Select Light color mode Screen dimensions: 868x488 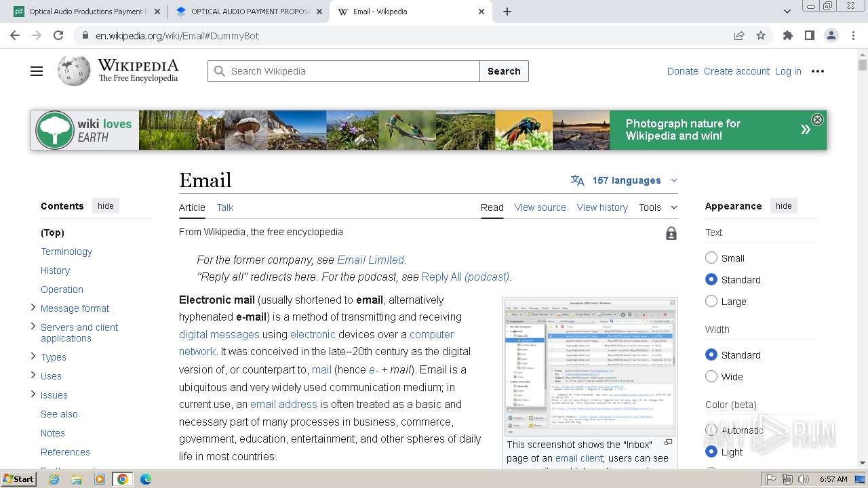711,451
